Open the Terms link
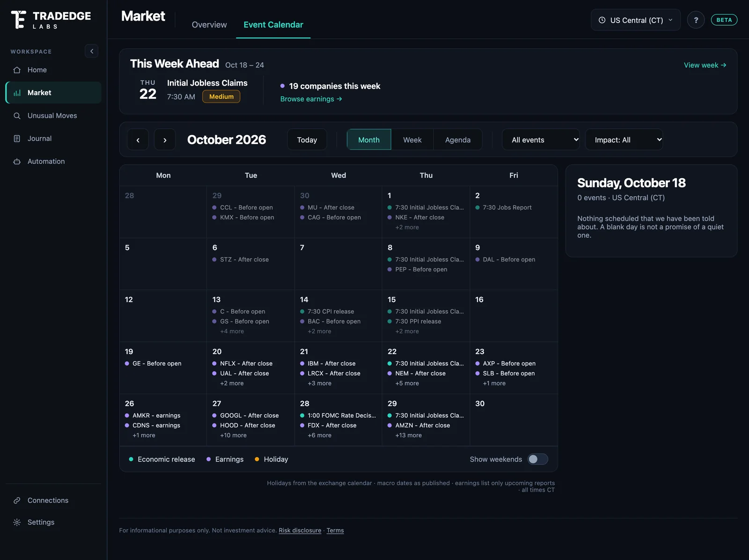This screenshot has height=560, width=749. [335, 531]
